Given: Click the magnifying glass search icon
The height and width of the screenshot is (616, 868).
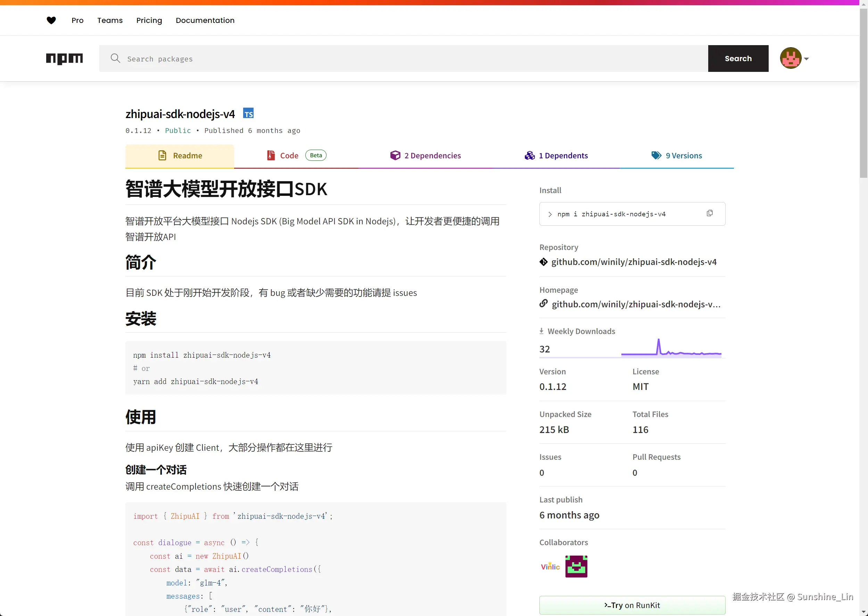Looking at the screenshot, I should coord(115,58).
